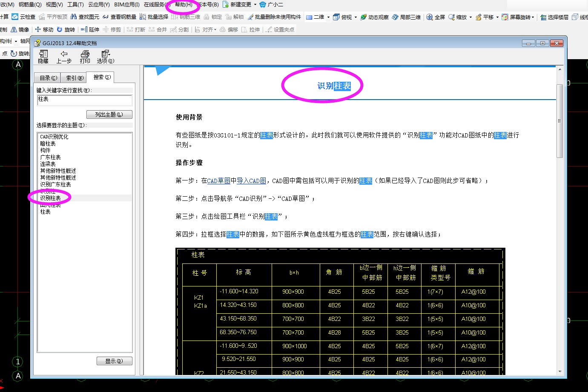Screen dimensions: 588x392
Task: Select the 识别广东柱表 topic
Action: tap(55, 185)
